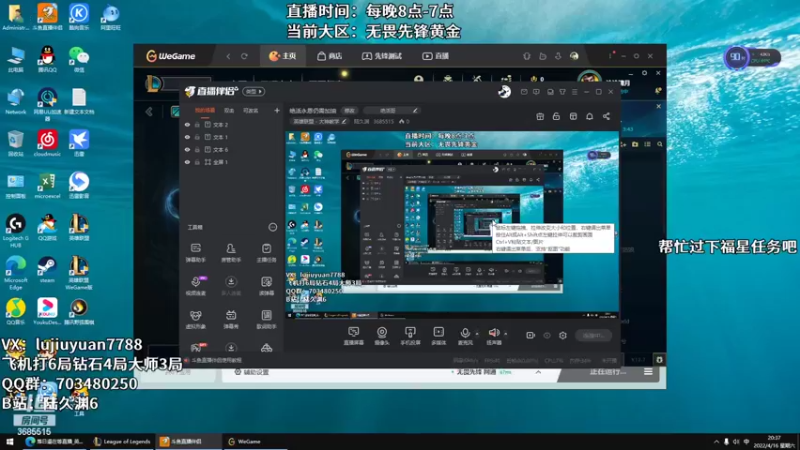Screen dimensions: 800x450
Task: Open WeGame bottom-right hamburger menu
Action: [648, 372]
